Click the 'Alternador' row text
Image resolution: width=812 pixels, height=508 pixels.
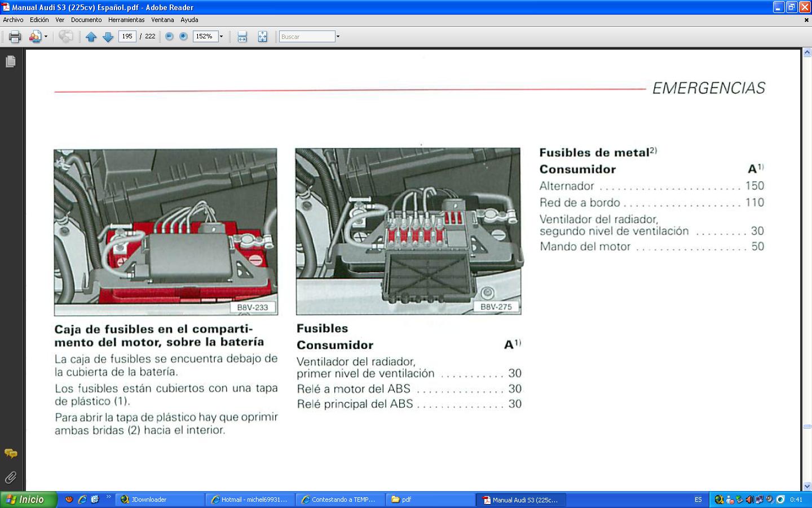tap(567, 186)
